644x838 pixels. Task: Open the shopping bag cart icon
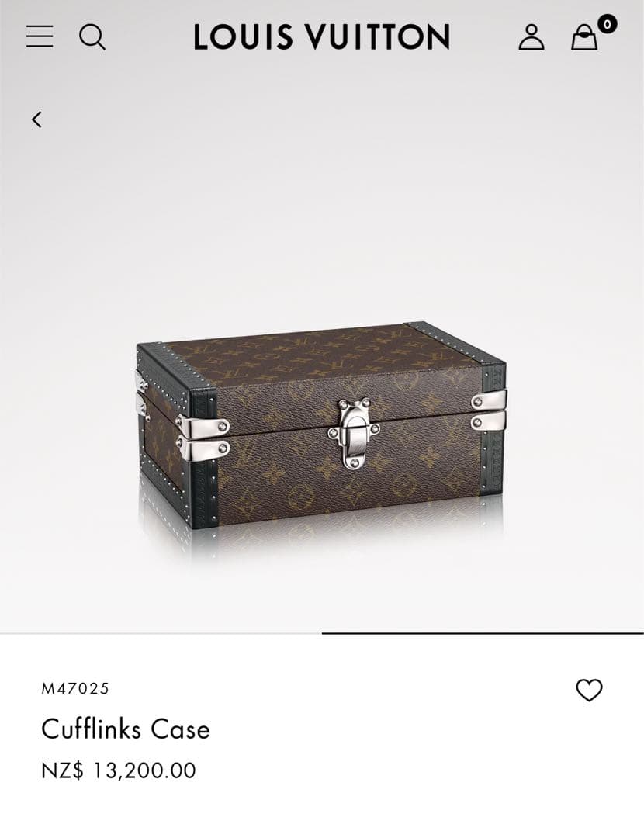tap(584, 37)
